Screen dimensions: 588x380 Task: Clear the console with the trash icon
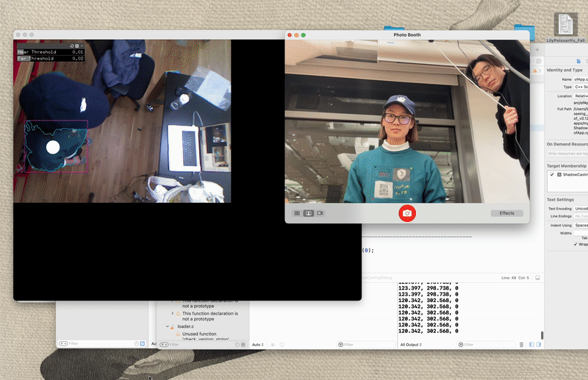[x=522, y=344]
